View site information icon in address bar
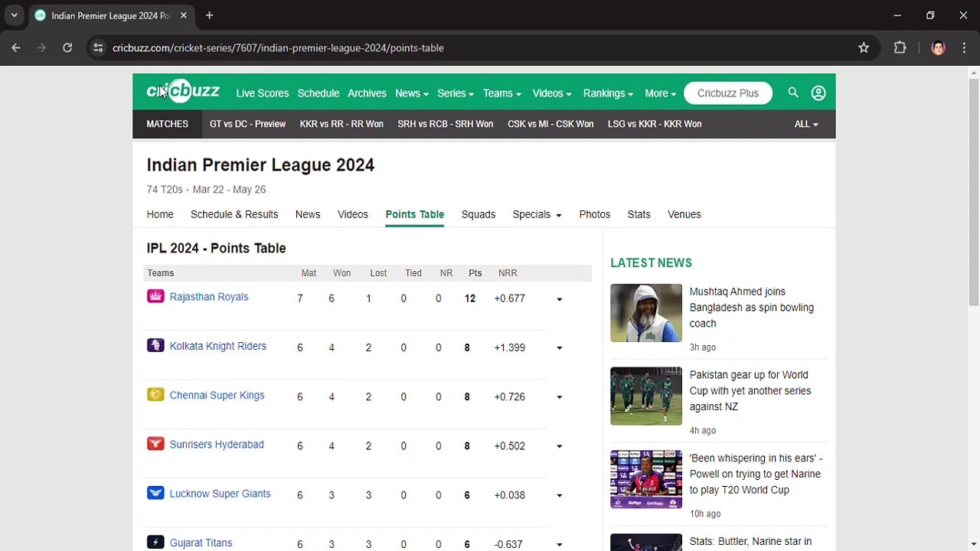The image size is (980, 551). pos(98,47)
